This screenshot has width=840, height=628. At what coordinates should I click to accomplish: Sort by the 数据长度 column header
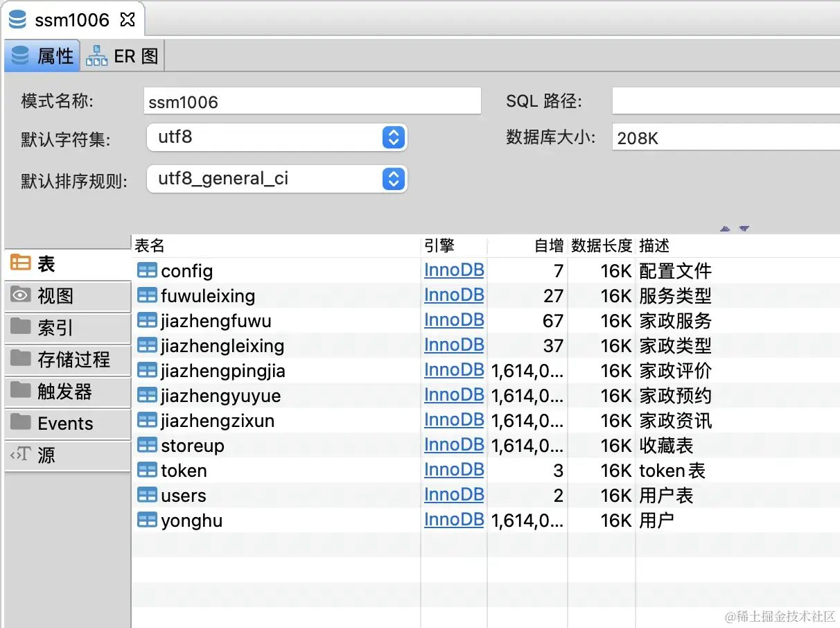[602, 246]
